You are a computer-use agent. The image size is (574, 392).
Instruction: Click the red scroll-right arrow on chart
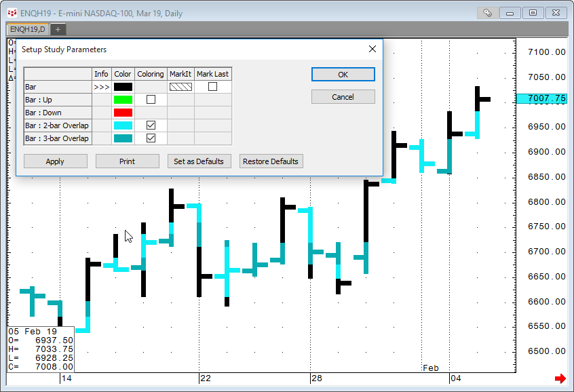(x=560, y=378)
